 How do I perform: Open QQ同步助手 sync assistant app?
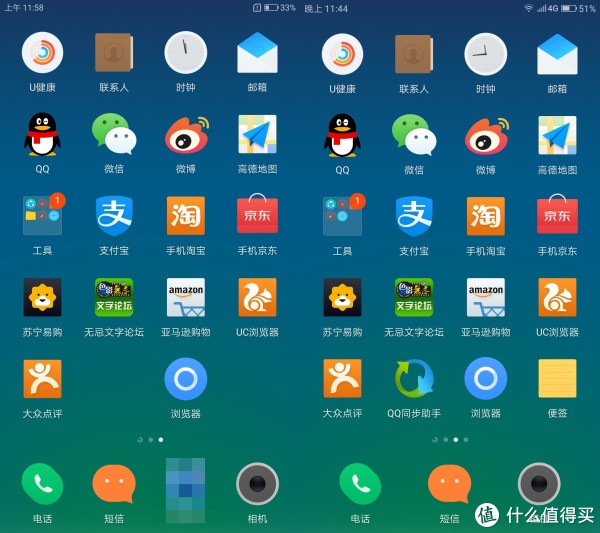(414, 378)
